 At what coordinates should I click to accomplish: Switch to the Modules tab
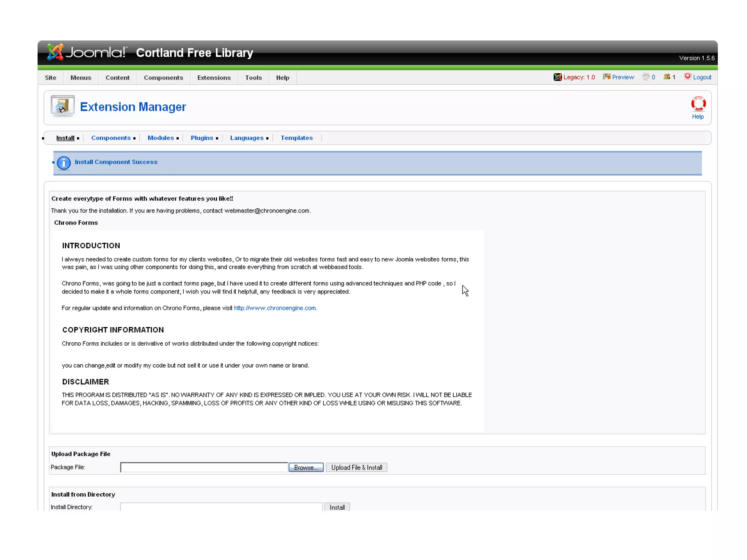160,138
